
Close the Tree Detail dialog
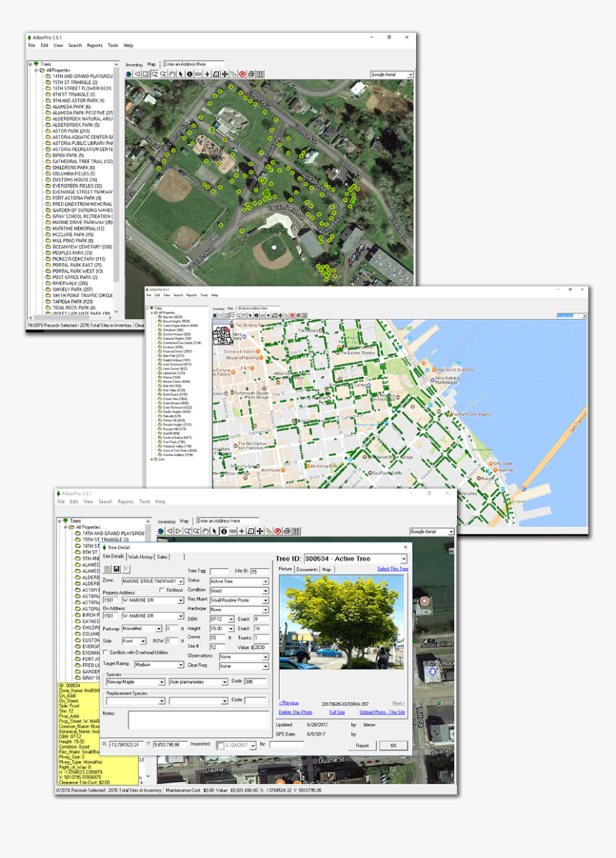405,546
